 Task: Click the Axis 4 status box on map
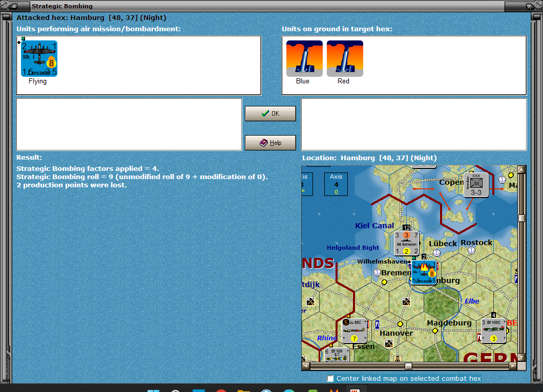336,184
